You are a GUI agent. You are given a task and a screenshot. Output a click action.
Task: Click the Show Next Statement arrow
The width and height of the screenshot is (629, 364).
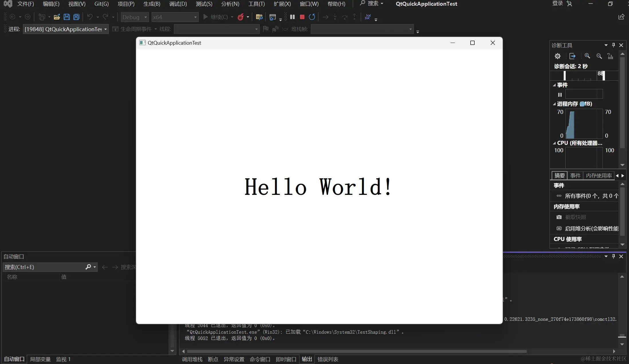(325, 17)
